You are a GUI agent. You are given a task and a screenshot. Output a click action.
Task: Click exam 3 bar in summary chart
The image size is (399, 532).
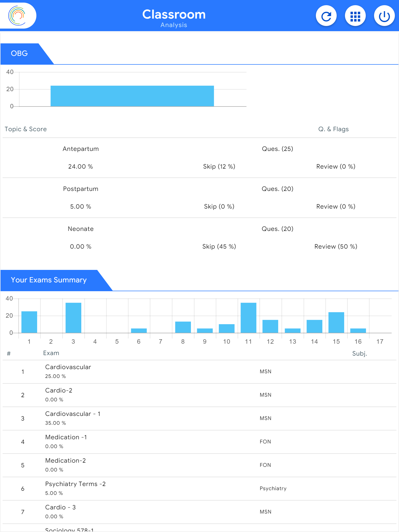(x=73, y=317)
